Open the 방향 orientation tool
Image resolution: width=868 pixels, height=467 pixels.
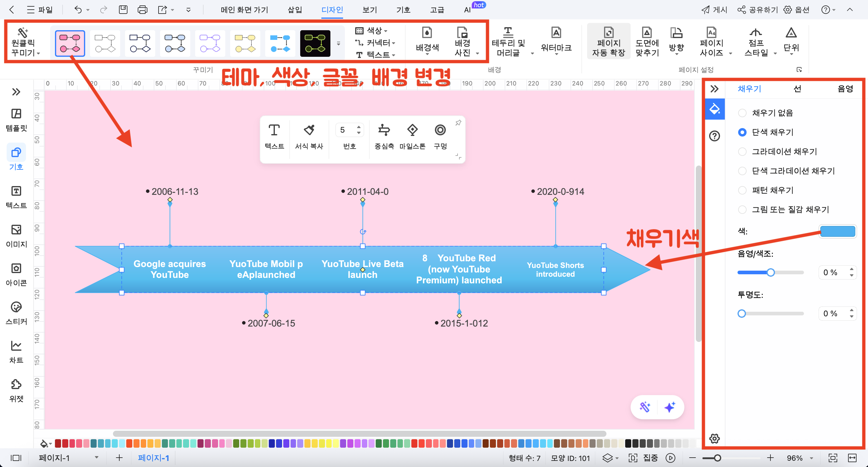click(x=676, y=41)
